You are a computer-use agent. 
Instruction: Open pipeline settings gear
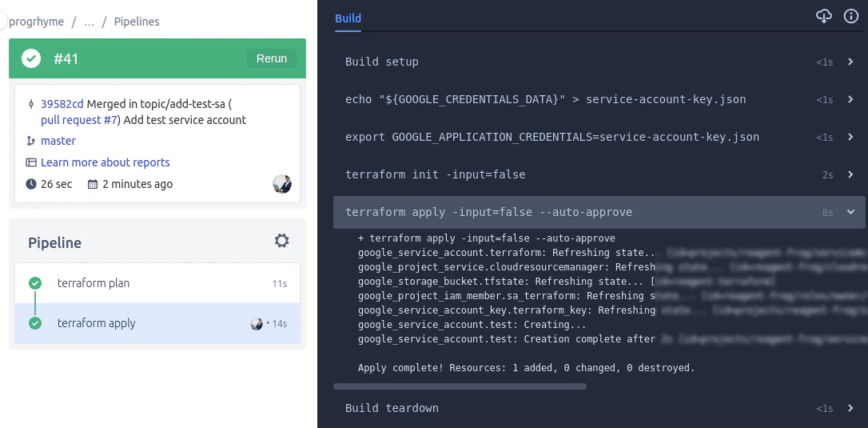tap(282, 241)
